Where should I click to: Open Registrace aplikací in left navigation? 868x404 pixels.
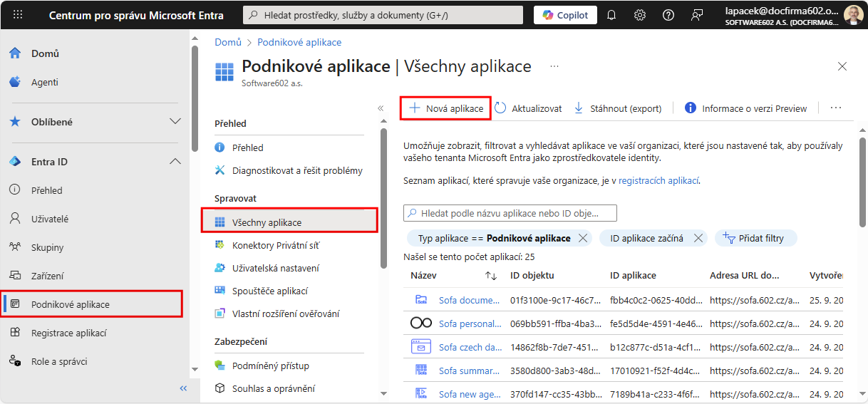[68, 333]
